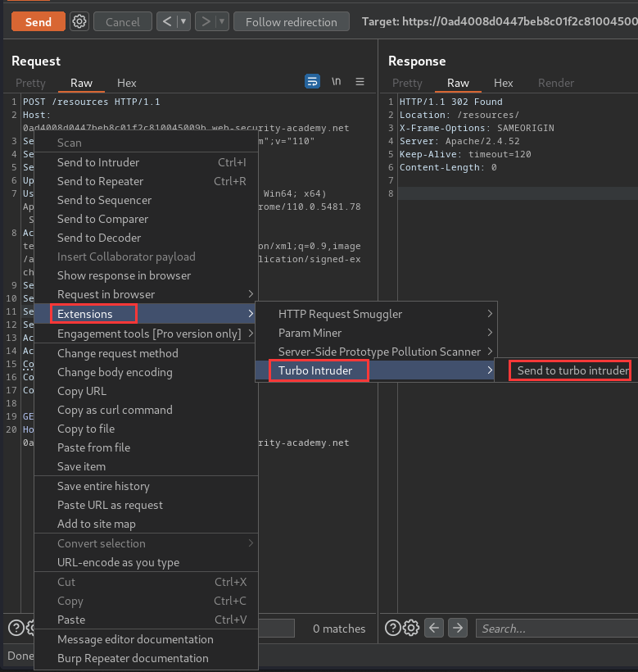Open help icon under Request panel

tap(16, 628)
